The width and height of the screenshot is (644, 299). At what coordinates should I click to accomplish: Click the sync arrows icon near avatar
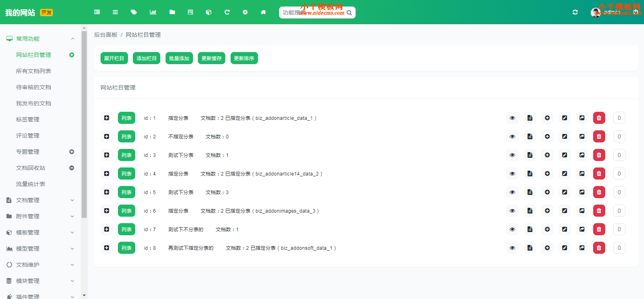[x=575, y=12]
